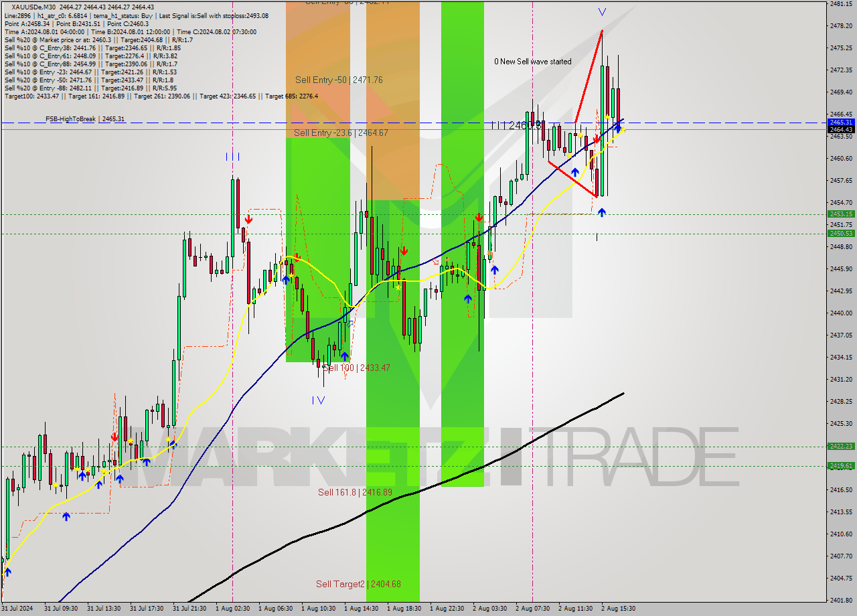
Task: Click the 'Sell 100 | 2433.47' chart label
Action: pyautogui.click(x=356, y=368)
